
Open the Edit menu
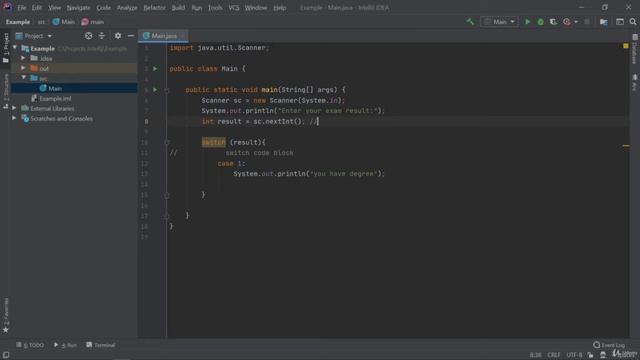tap(37, 8)
